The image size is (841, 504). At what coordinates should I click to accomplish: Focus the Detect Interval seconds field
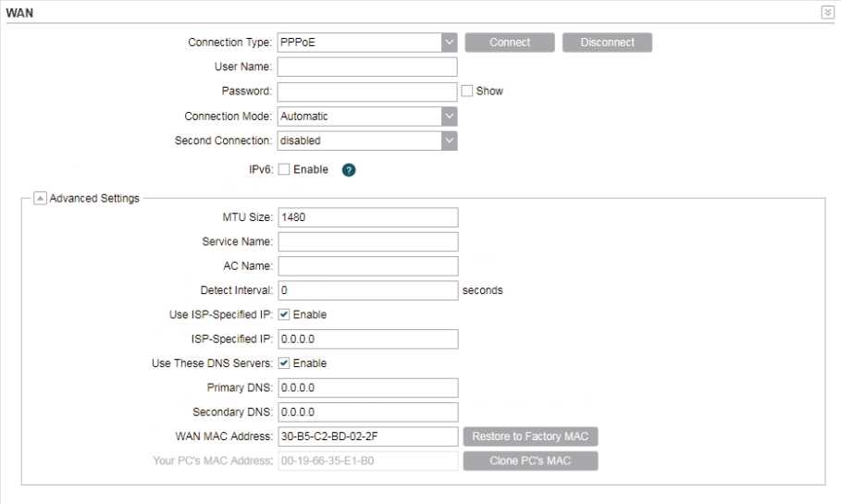367,290
